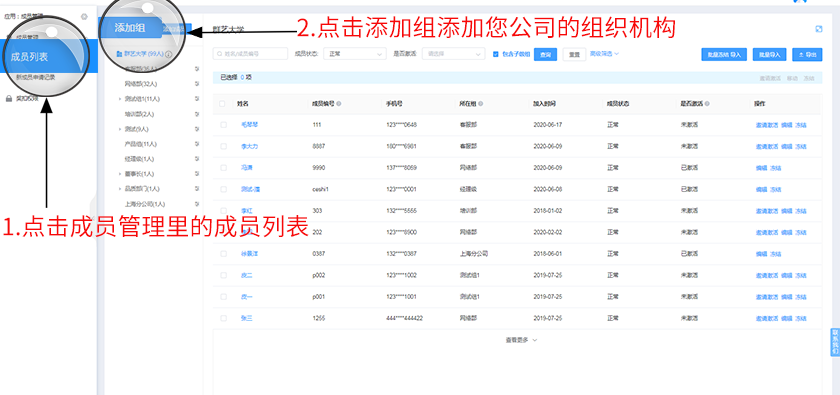Check the box for member number 1255
This screenshot has height=395, width=840.
click(x=223, y=318)
